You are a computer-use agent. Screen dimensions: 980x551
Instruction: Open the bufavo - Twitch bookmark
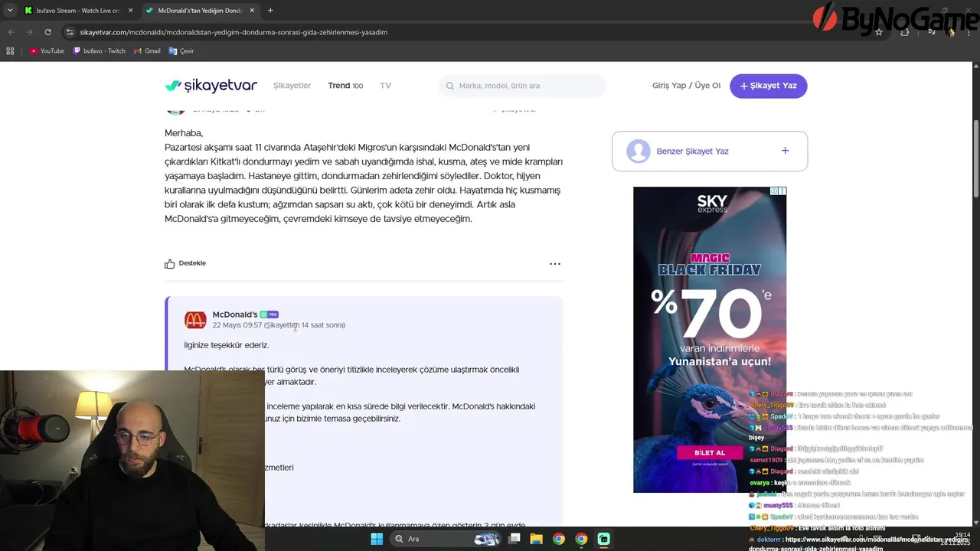(x=99, y=51)
